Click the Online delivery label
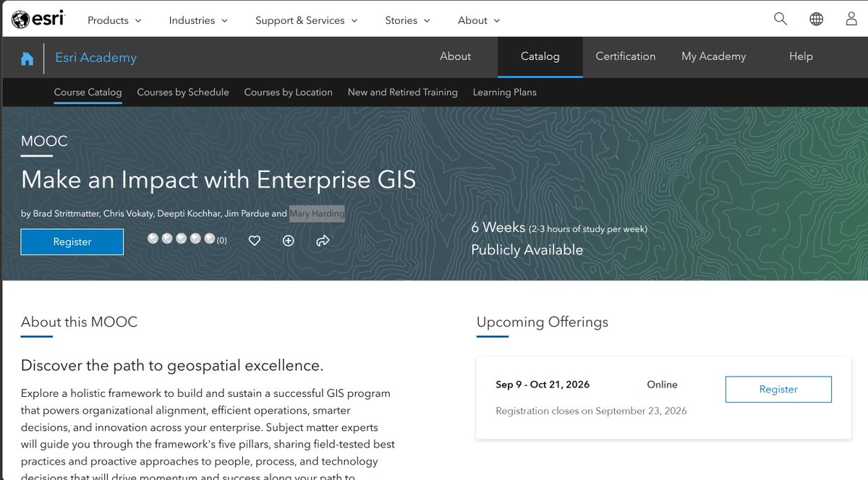This screenshot has height=480, width=868. (x=662, y=385)
